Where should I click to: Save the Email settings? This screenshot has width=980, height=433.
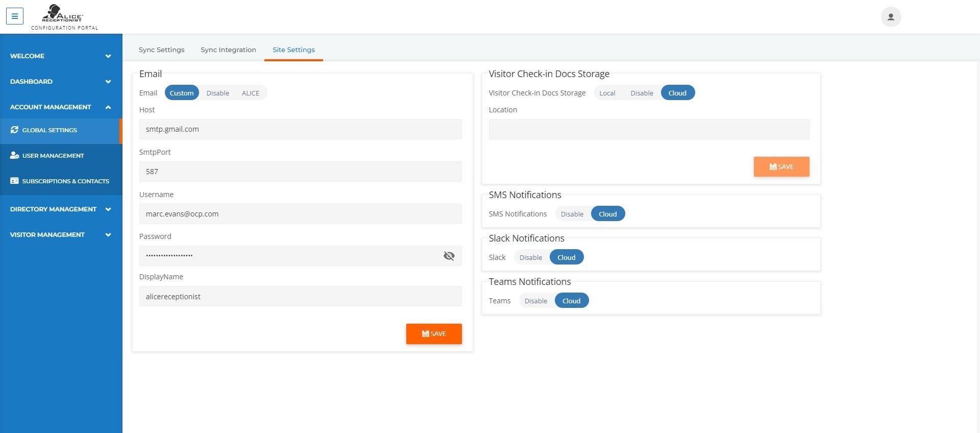coord(434,334)
